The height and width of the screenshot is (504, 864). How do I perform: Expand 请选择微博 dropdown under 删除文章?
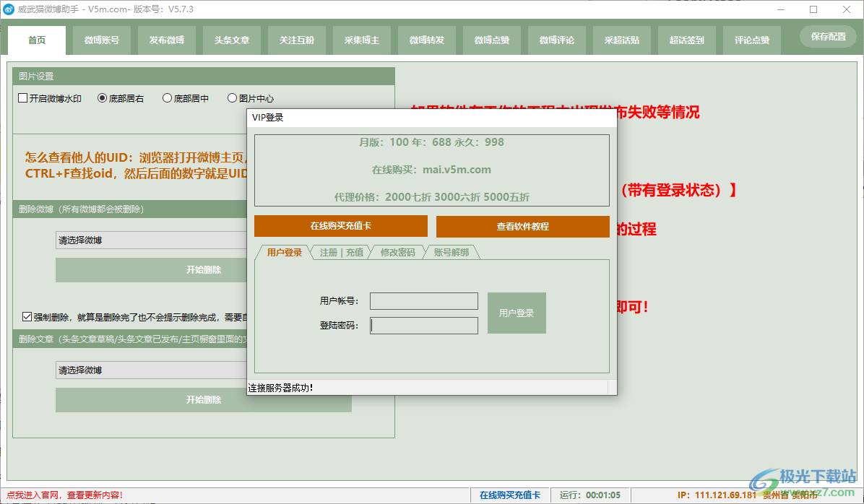(x=151, y=370)
